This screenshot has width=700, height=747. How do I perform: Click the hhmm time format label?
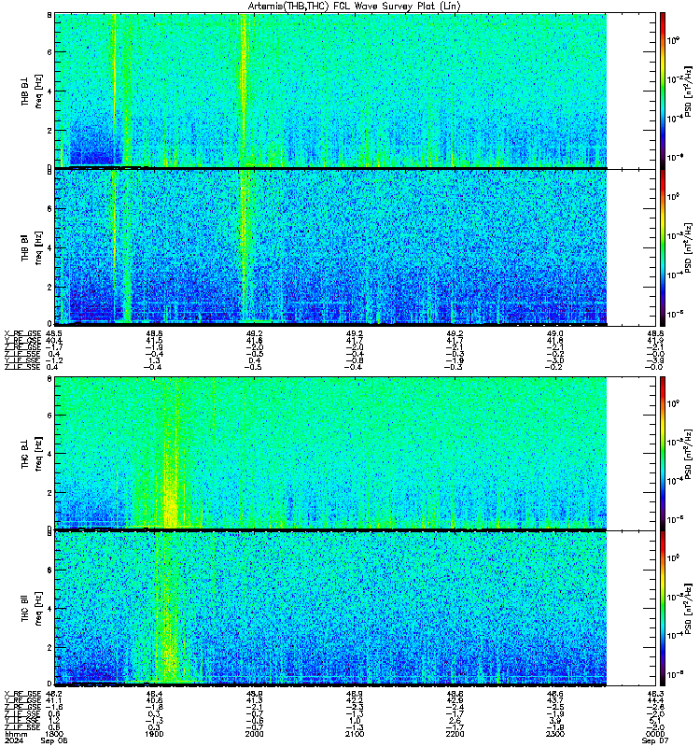pyautogui.click(x=16, y=734)
